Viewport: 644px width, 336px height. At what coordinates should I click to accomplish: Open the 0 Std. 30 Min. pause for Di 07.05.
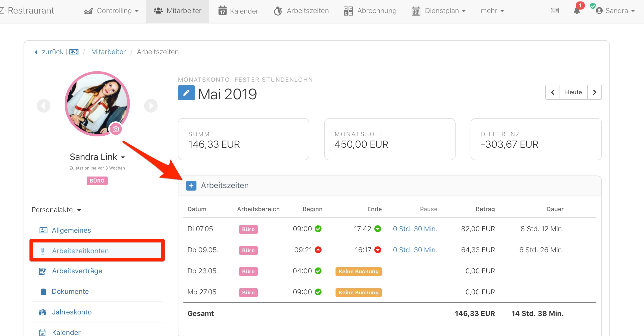tap(415, 229)
